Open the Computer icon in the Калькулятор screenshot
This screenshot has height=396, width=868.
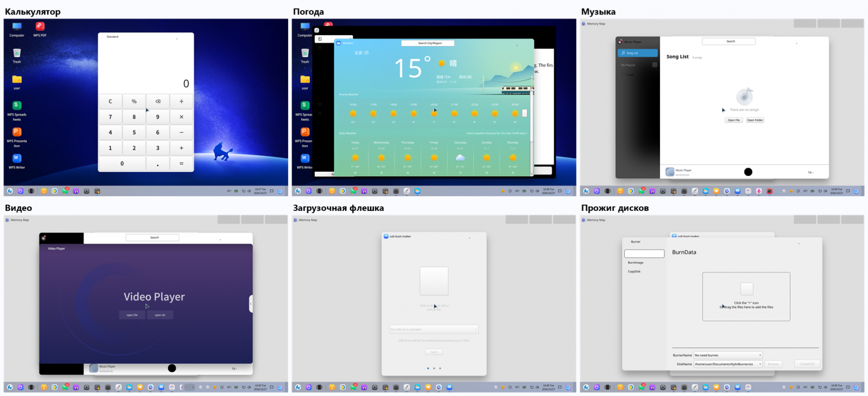point(17,29)
